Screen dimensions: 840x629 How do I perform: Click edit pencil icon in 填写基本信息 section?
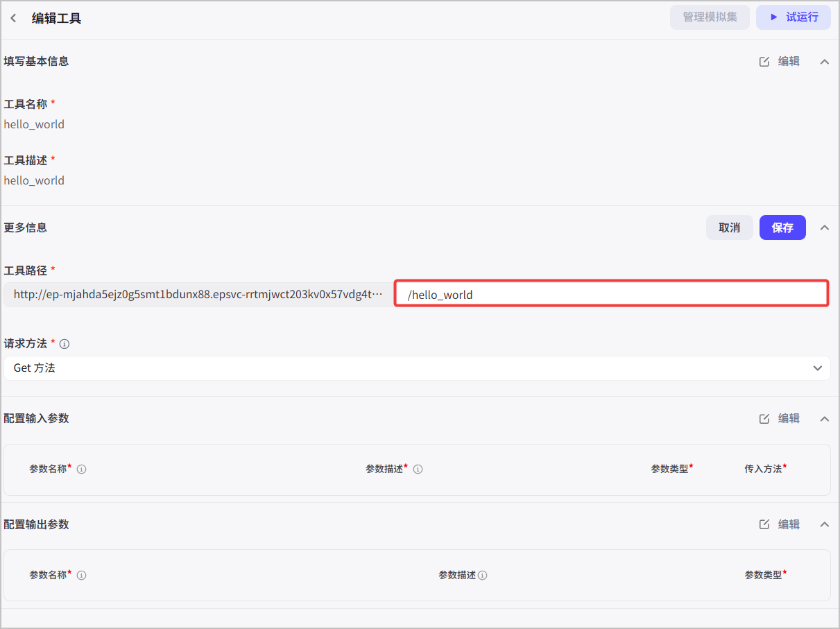[x=764, y=62]
